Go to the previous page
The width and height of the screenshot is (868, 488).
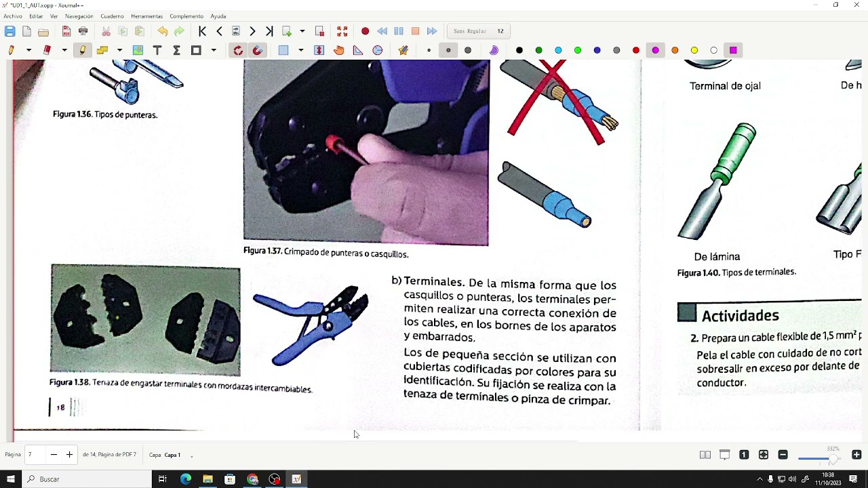coord(219,31)
